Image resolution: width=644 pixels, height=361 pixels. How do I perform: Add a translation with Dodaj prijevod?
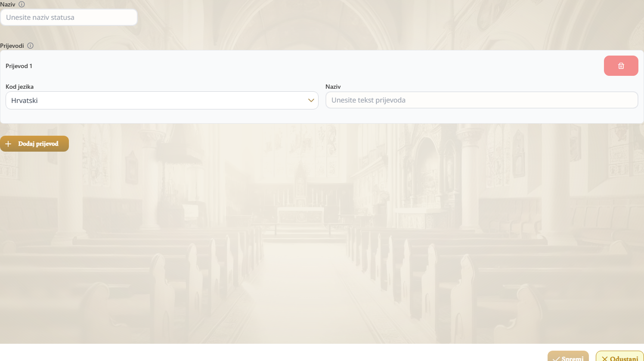click(34, 144)
